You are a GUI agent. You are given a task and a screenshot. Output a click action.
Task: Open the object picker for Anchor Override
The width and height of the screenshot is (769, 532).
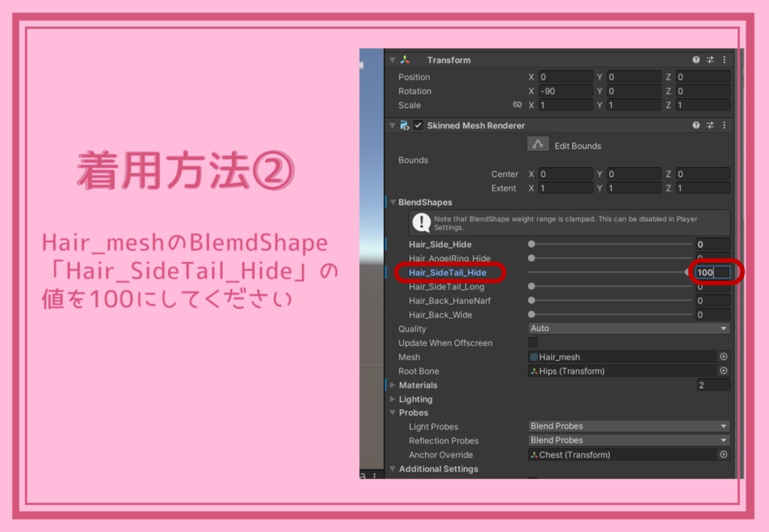click(x=723, y=455)
